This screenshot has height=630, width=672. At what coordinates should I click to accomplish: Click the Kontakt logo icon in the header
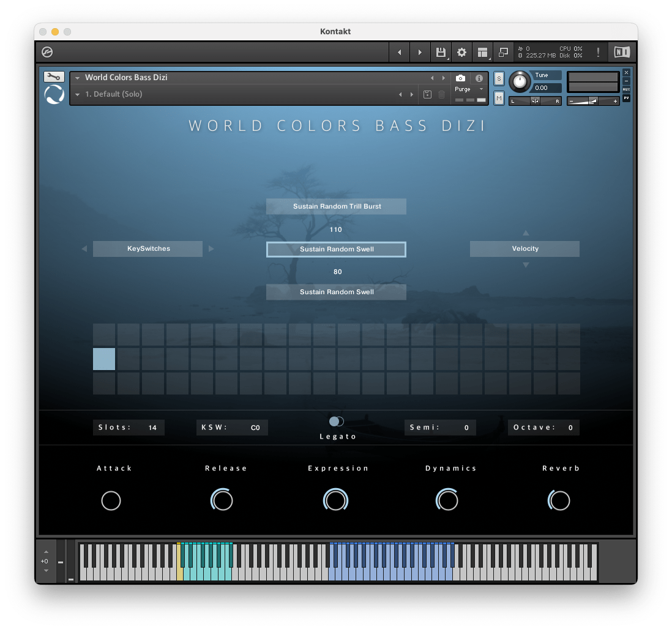47,52
